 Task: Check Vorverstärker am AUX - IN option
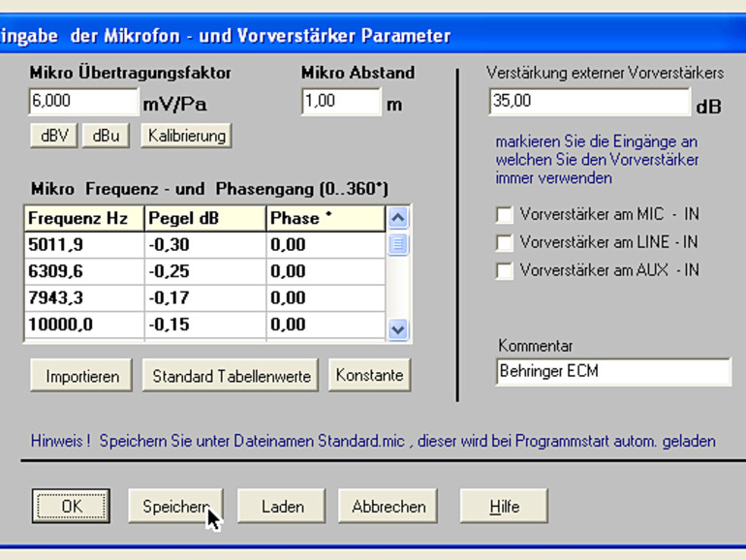tap(504, 271)
